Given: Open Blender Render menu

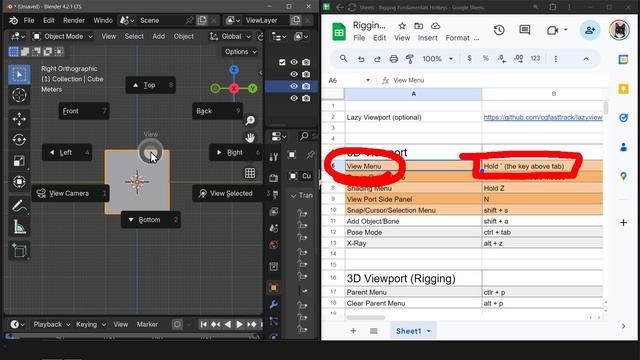Looking at the screenshot, I should 74,20.
